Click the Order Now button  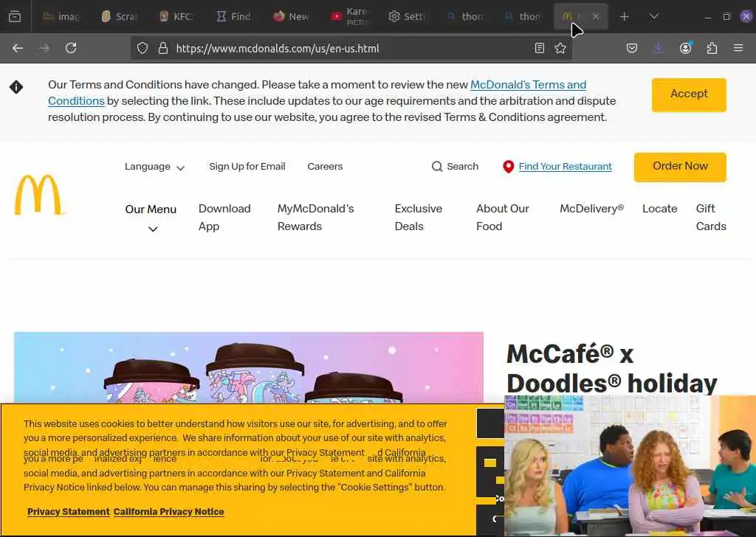point(680,167)
